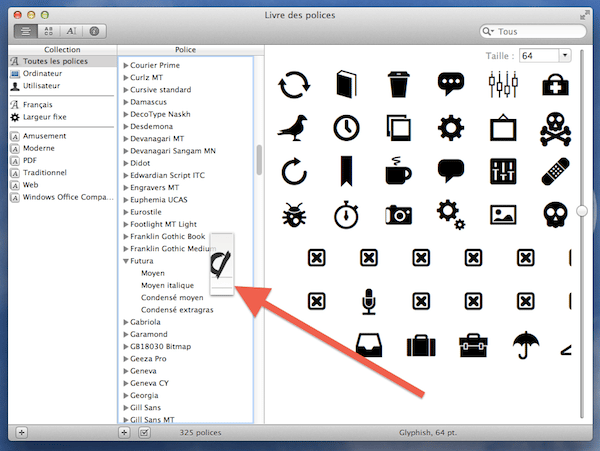The width and height of the screenshot is (600, 451).
Task: Click the vertical sliders glyph
Action: (503, 84)
